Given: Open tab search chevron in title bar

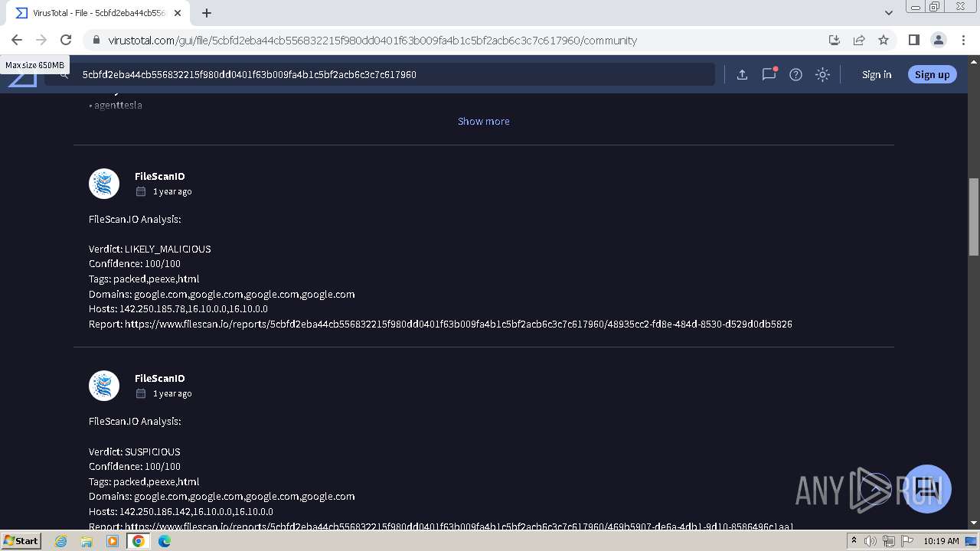Looking at the screenshot, I should pyautogui.click(x=888, y=13).
